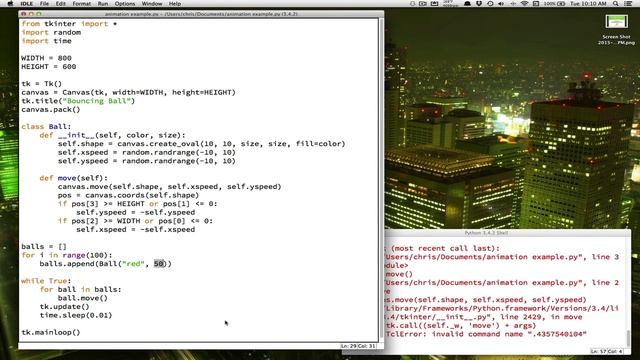Open the IDLE application menu
This screenshot has height=360, width=640.
coord(27,3)
